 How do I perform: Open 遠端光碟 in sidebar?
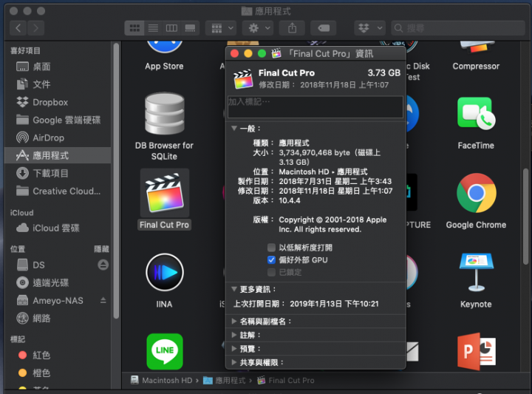click(x=58, y=282)
